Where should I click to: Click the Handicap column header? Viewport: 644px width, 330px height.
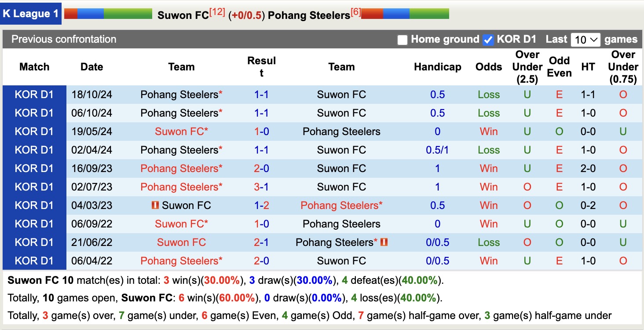(438, 66)
